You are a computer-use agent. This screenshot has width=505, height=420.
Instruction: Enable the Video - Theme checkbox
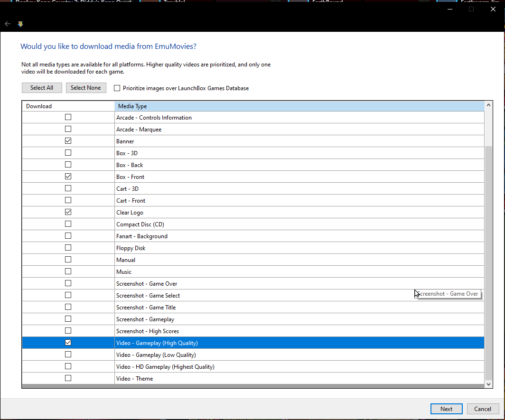68,378
